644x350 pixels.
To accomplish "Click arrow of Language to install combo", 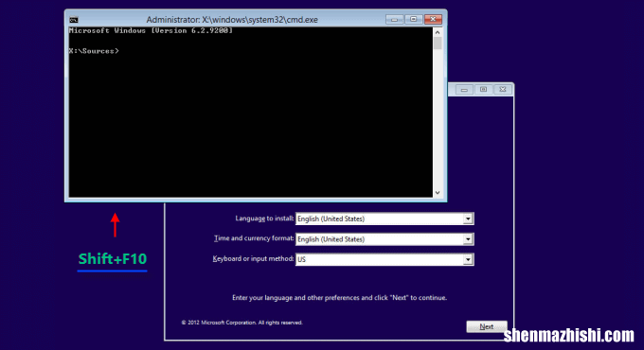I will click(x=468, y=219).
